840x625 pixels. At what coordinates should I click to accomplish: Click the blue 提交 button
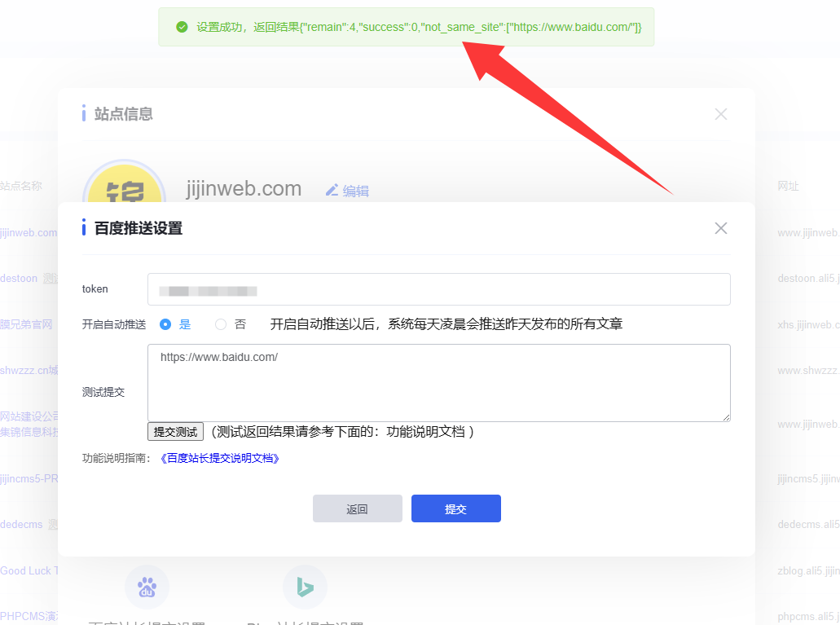[456, 508]
